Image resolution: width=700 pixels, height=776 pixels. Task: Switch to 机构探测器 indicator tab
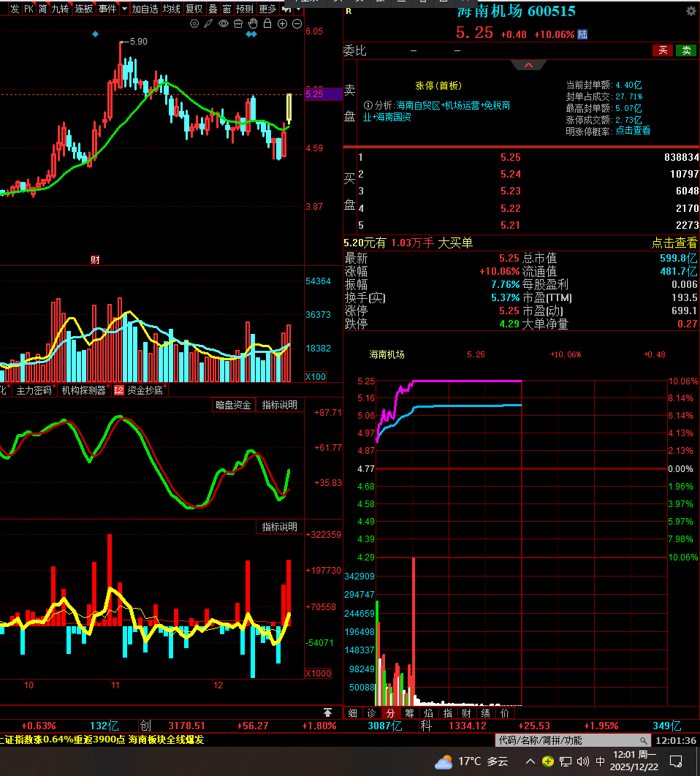83,390
